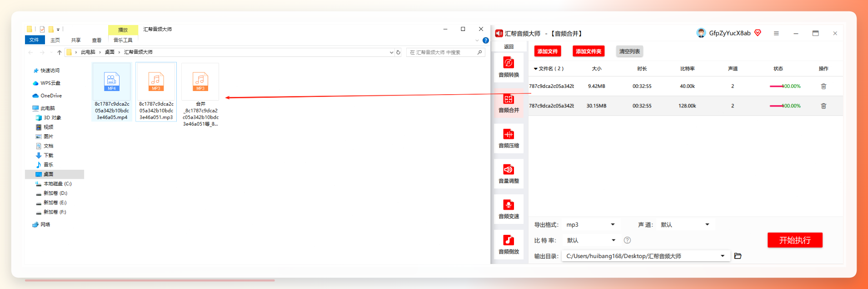
Task: Select the mp3 file 3e46a051.mp3
Action: 156,92
